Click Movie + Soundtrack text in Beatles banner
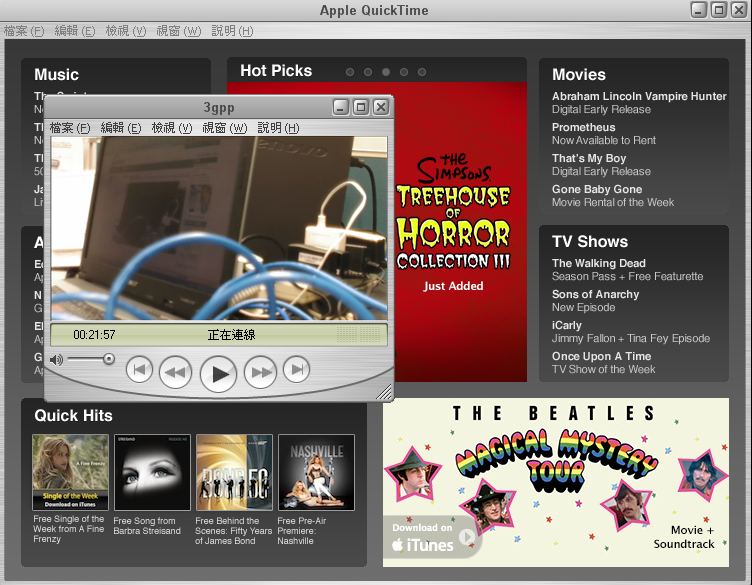This screenshot has width=752, height=585. (x=684, y=537)
